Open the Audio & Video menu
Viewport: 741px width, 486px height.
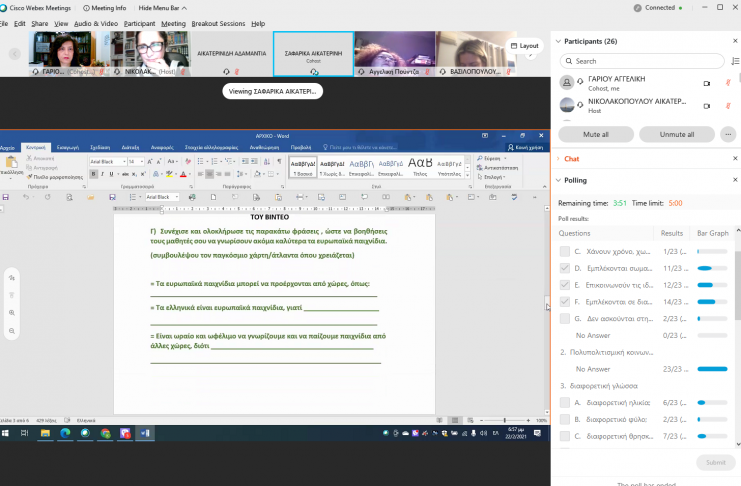tap(96, 23)
